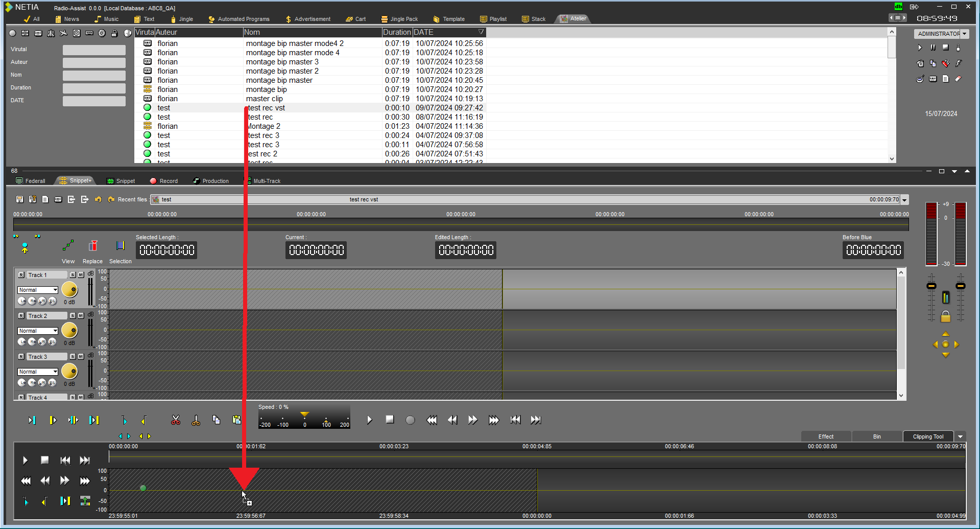
Task: Mute Track 2 with M button
Action: click(81, 316)
